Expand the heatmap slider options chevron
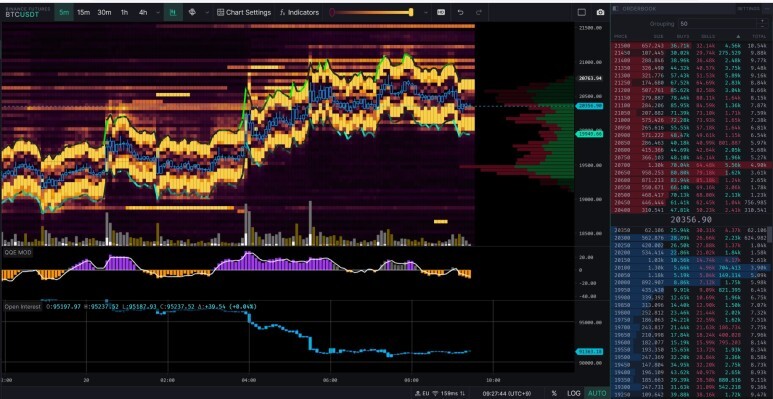Image resolution: width=773 pixels, height=399 pixels. (426, 12)
